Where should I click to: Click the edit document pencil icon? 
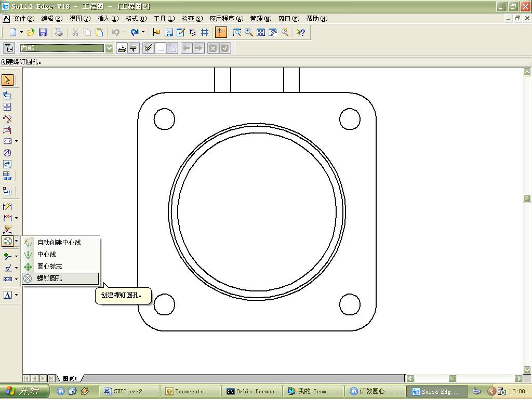tap(180, 32)
